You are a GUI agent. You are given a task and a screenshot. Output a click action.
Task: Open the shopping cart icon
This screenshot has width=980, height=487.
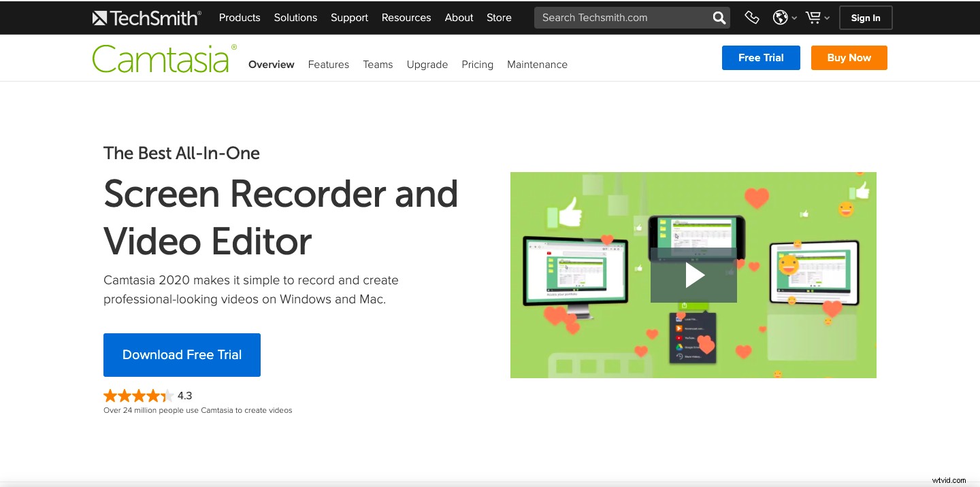pos(814,17)
